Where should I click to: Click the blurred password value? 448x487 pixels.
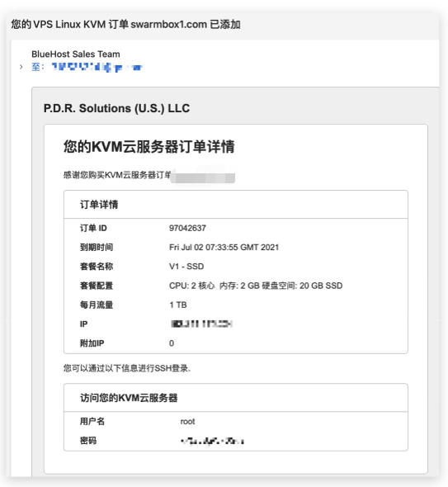(212, 441)
